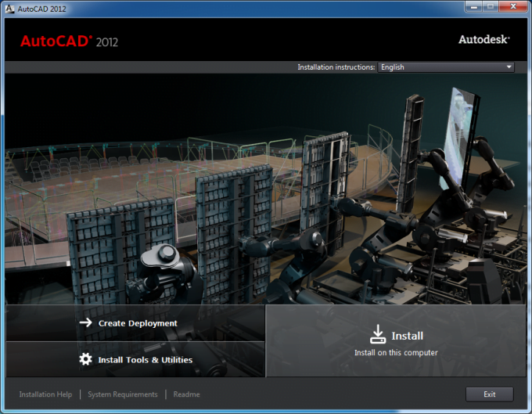Screen dimensions: 532x414
Task: Click the disabled maximize window button
Action: click(491, 7)
